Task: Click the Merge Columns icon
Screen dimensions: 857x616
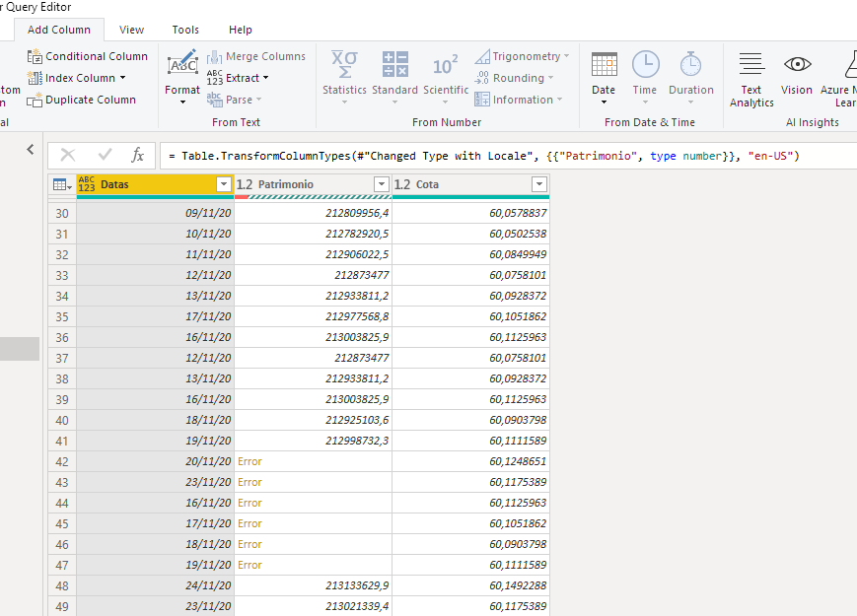Action: (x=214, y=57)
